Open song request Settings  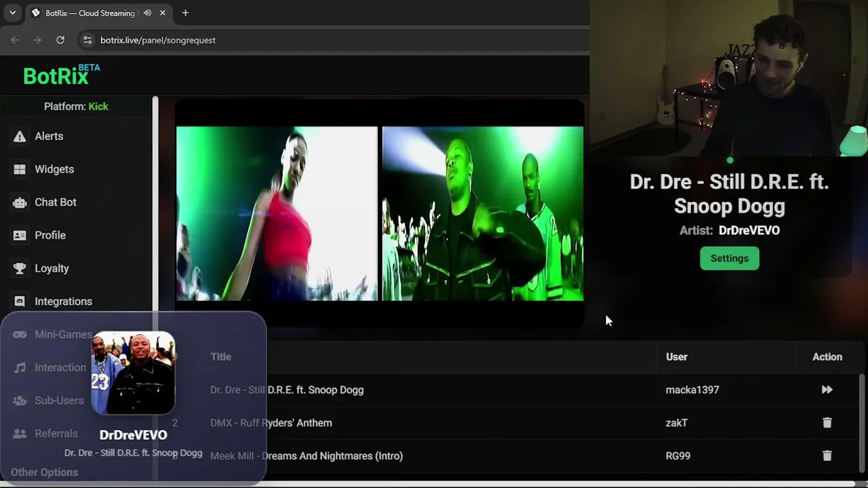click(730, 258)
